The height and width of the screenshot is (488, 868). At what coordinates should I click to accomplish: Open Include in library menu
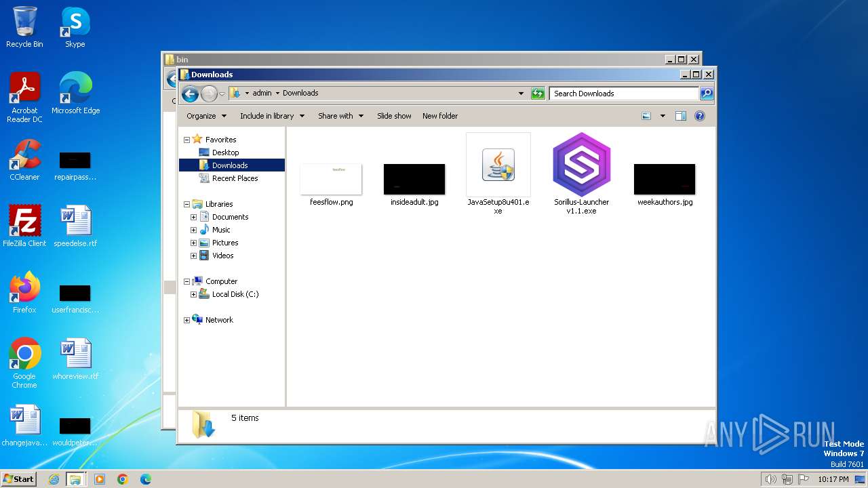tap(273, 116)
